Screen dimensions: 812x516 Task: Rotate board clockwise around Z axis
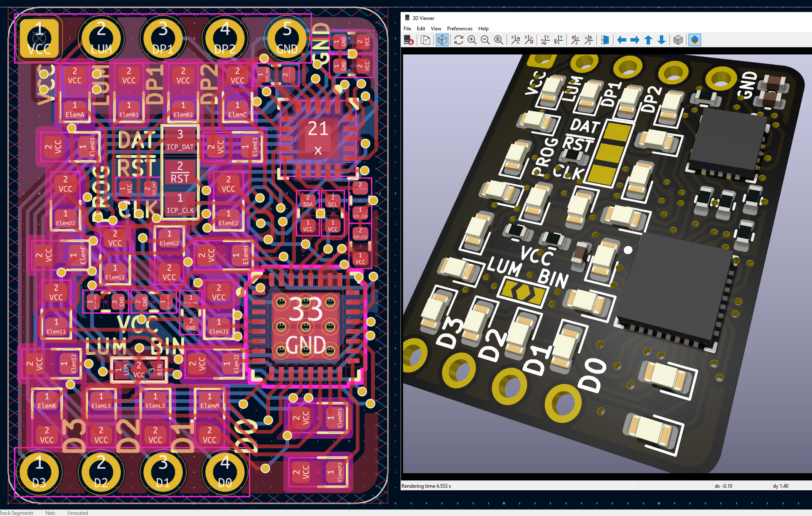pyautogui.click(x=575, y=40)
